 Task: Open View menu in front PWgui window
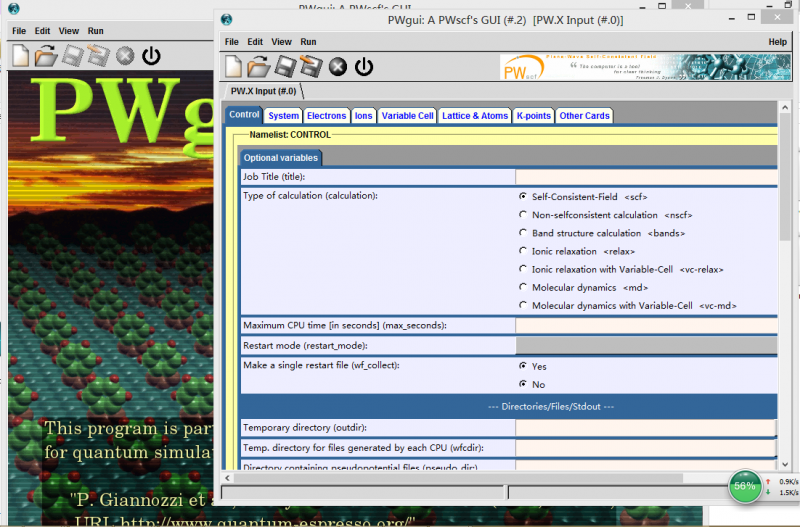pos(281,42)
